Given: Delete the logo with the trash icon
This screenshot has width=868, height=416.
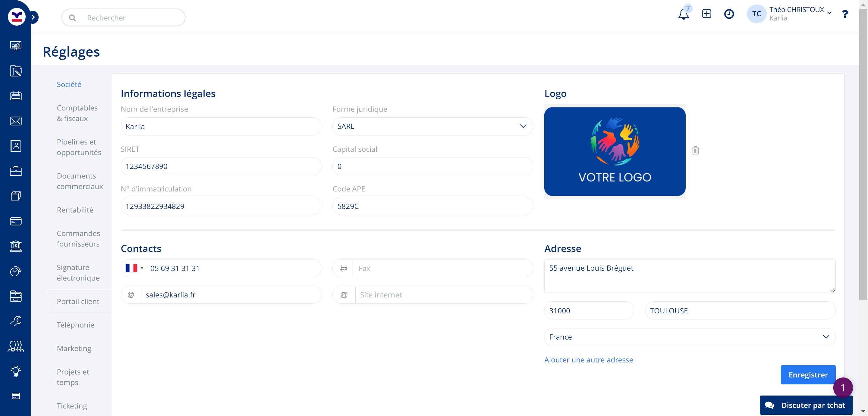Looking at the screenshot, I should click(696, 151).
